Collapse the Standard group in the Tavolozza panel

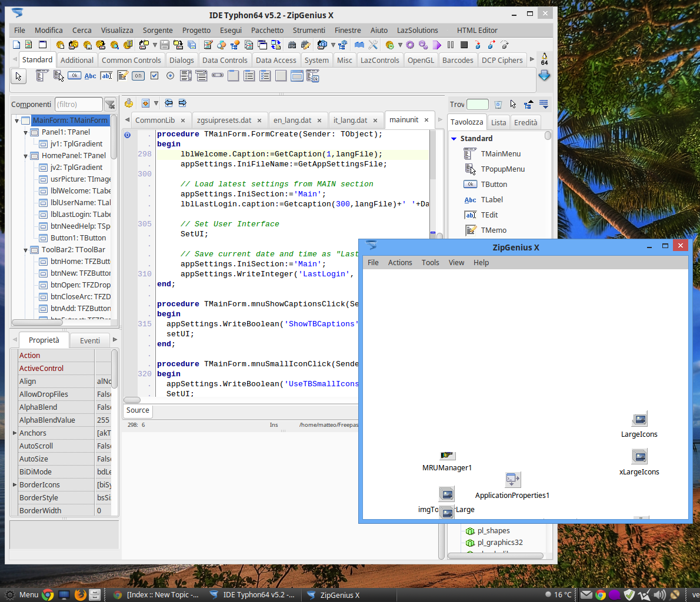tap(454, 139)
